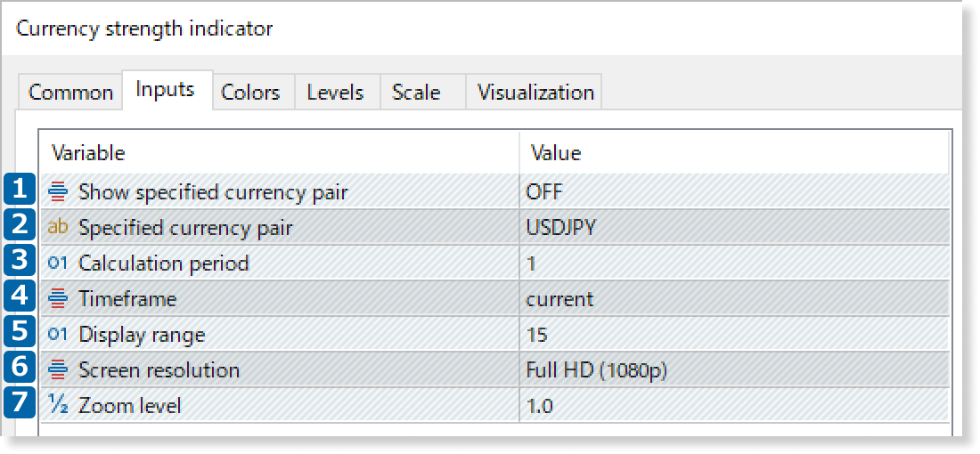
Task: Open the OFF value dropdown for Show specified currency pair
Action: point(734,191)
